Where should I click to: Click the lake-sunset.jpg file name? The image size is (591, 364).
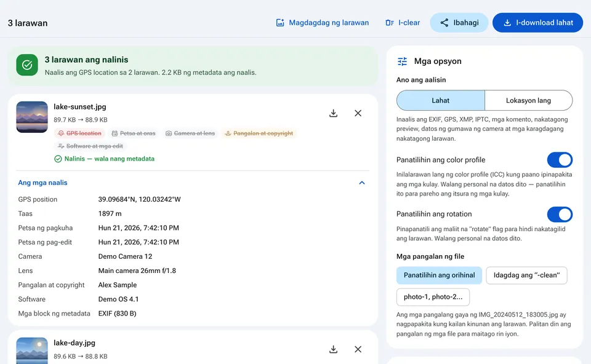[x=80, y=107]
